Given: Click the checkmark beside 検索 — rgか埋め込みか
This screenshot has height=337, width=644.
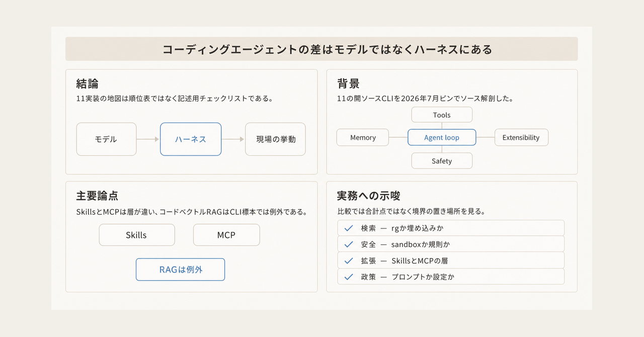Looking at the screenshot, I should pyautogui.click(x=348, y=228).
